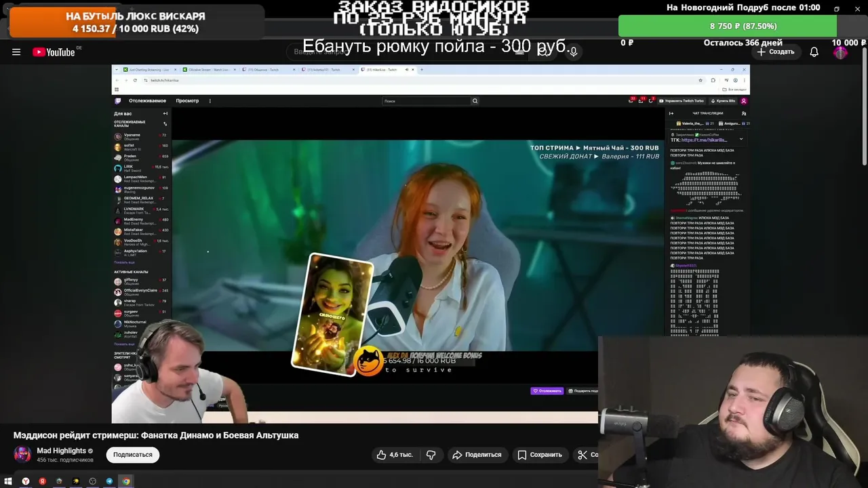Open Просмотр tab on Twitch
This screenshot has width=868, height=488.
pos(187,101)
